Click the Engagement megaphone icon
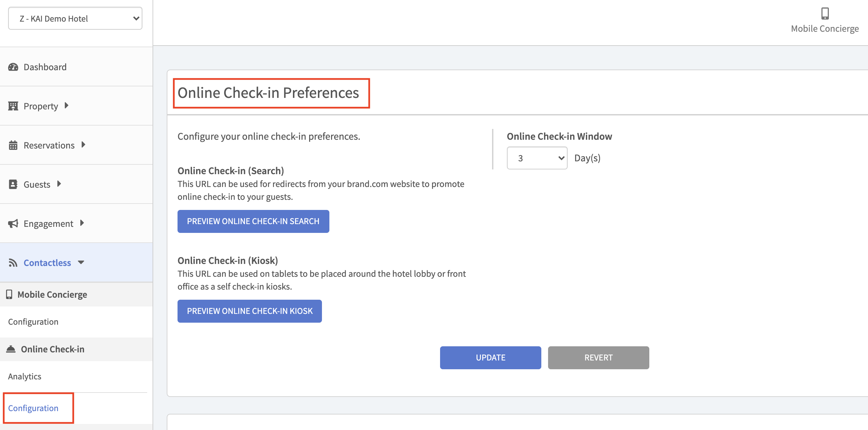Viewport: 868px width, 430px height. click(x=13, y=223)
